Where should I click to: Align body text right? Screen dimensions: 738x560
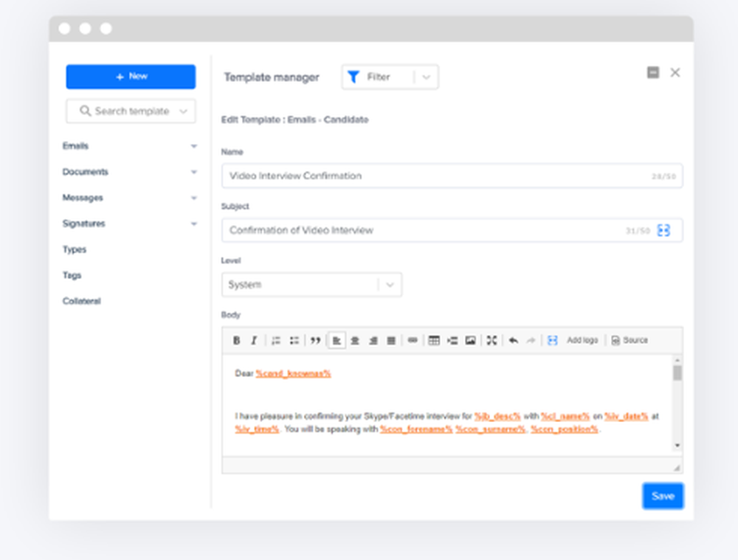tap(373, 340)
